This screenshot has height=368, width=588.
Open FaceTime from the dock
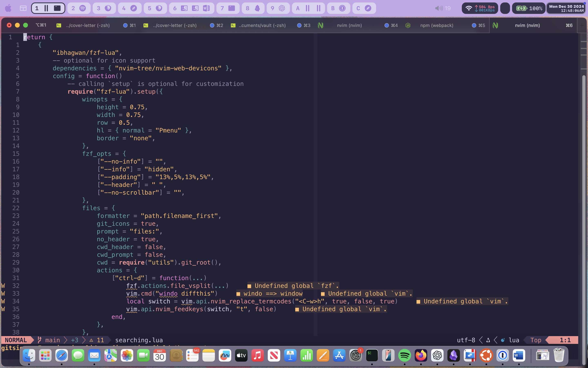pyautogui.click(x=143, y=356)
